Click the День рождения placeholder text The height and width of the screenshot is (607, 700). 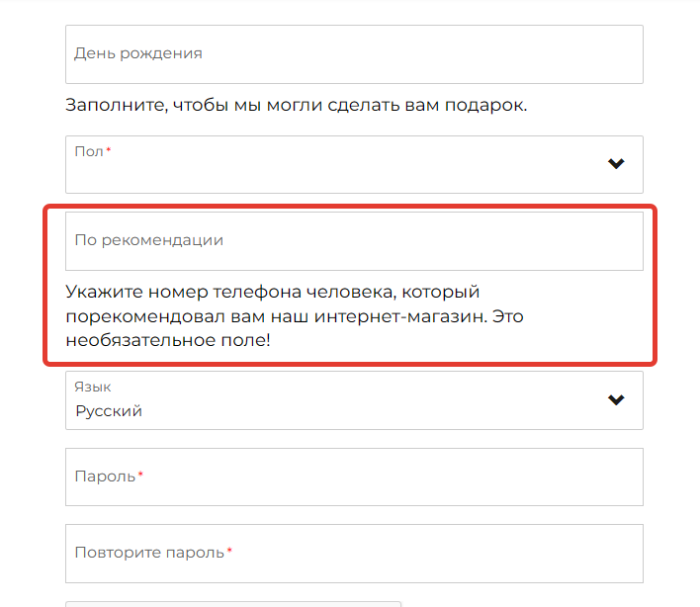(x=138, y=53)
